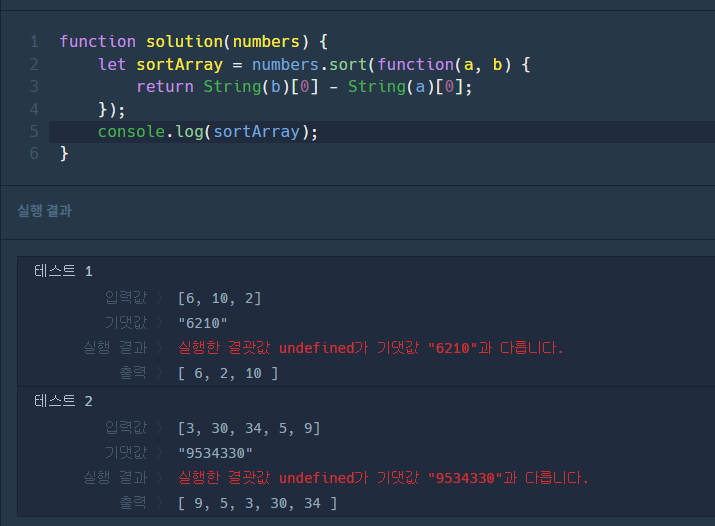715x526 pixels.
Task: Click the closing brace on line 6
Action: point(64,154)
